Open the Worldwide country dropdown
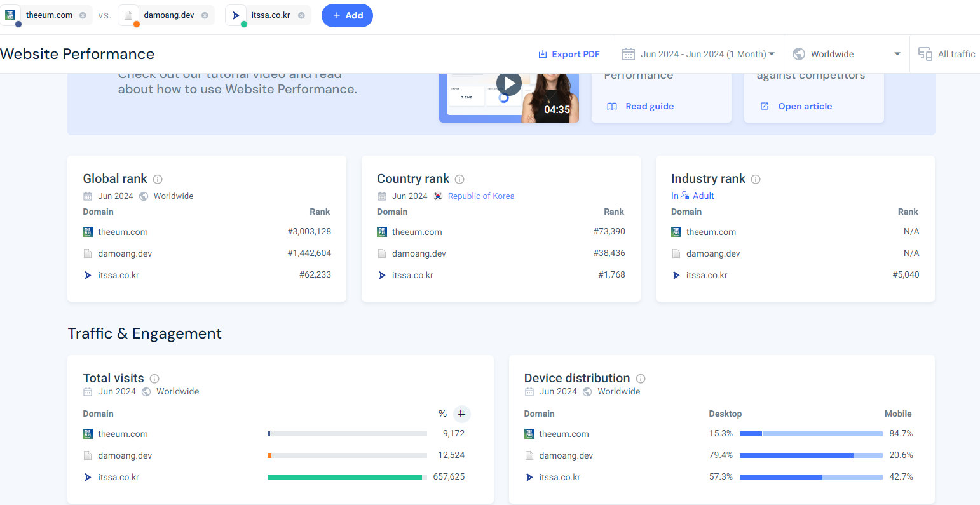This screenshot has height=505, width=980. click(x=847, y=54)
